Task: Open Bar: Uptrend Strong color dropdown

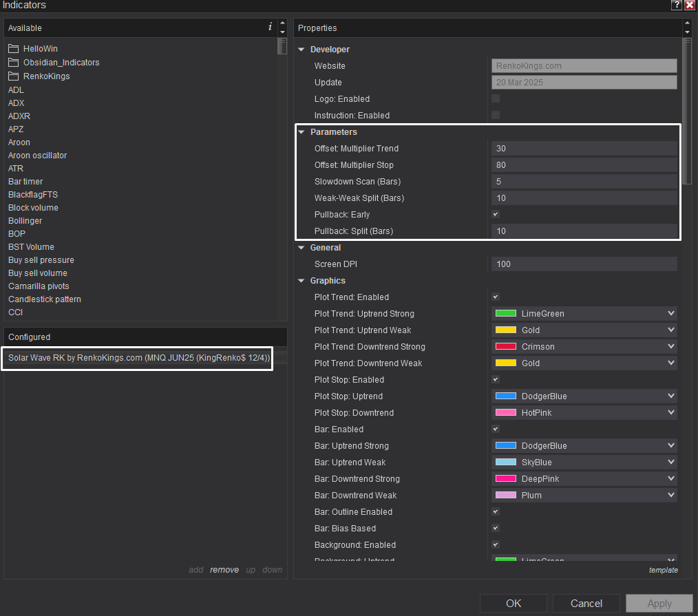Action: [x=584, y=445]
